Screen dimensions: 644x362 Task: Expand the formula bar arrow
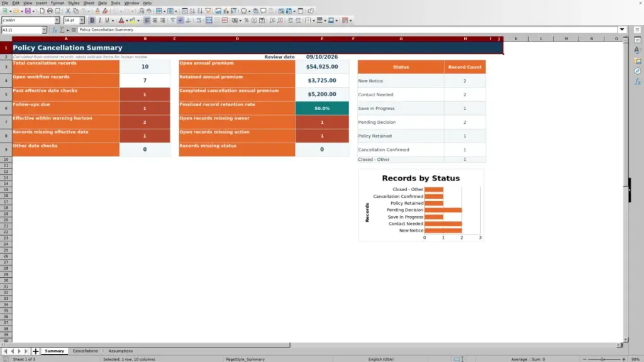pos(622,30)
